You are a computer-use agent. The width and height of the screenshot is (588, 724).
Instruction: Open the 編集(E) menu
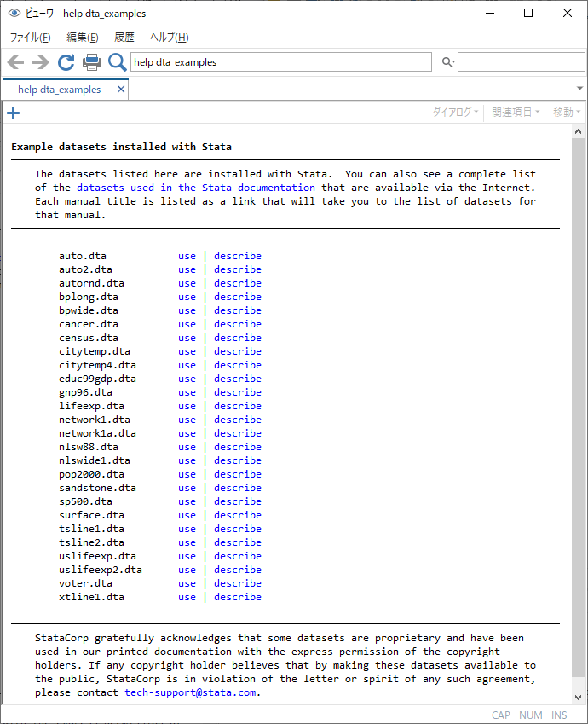click(x=82, y=38)
